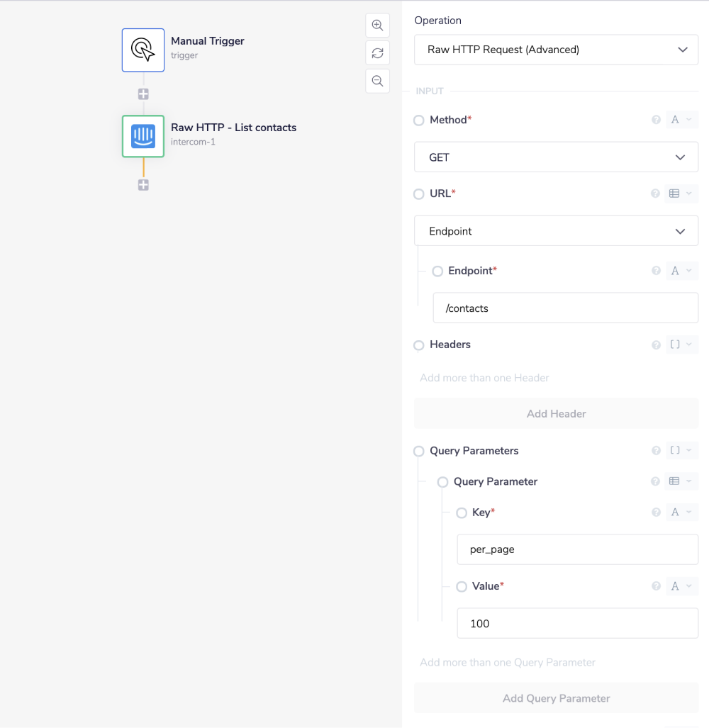Image resolution: width=709 pixels, height=728 pixels.
Task: Open the GET method dropdown
Action: [556, 157]
